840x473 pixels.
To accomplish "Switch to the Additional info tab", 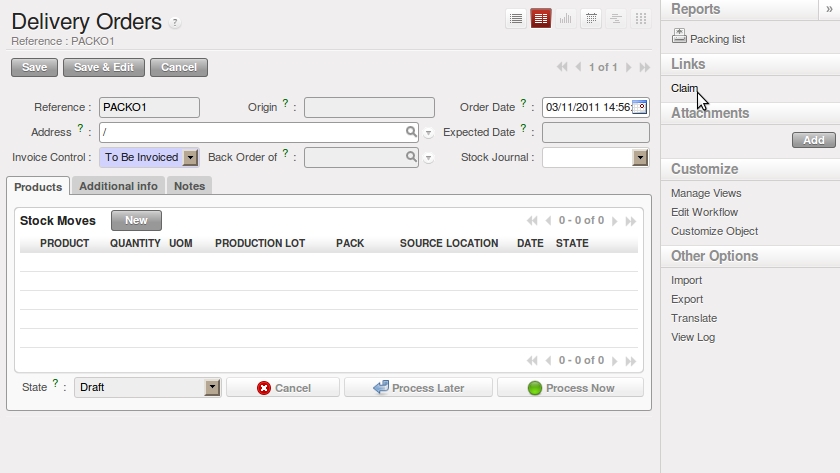I will (x=118, y=186).
